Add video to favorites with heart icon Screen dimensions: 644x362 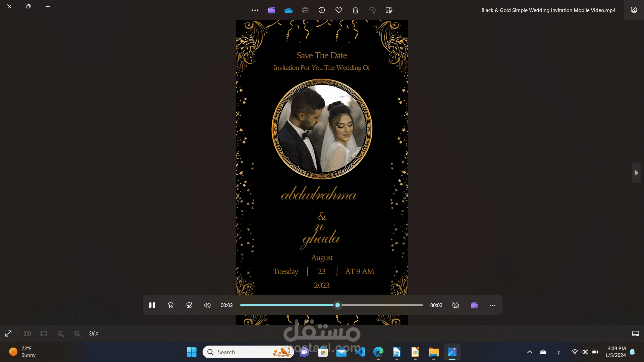pyautogui.click(x=339, y=10)
